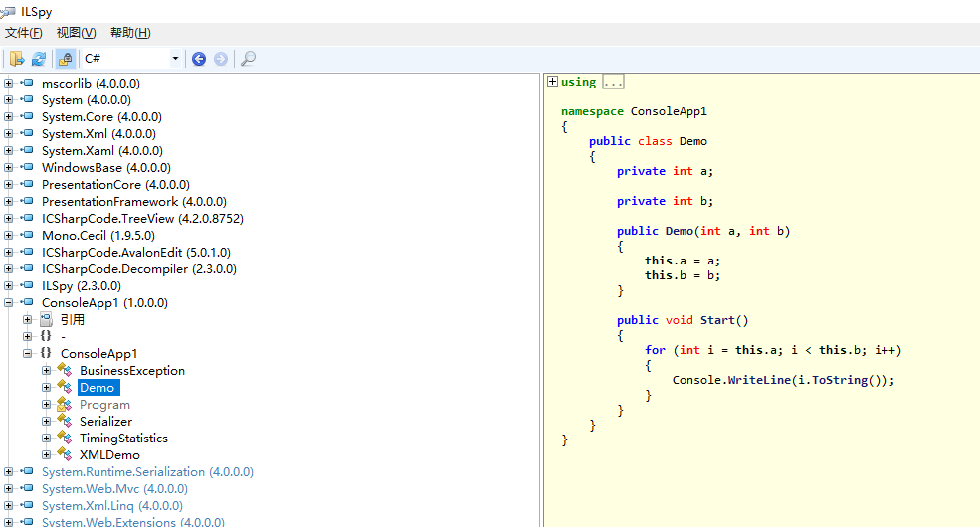Click the 引用 references folder icon
Viewport: 980px width, 527px height.
pyautogui.click(x=46, y=320)
